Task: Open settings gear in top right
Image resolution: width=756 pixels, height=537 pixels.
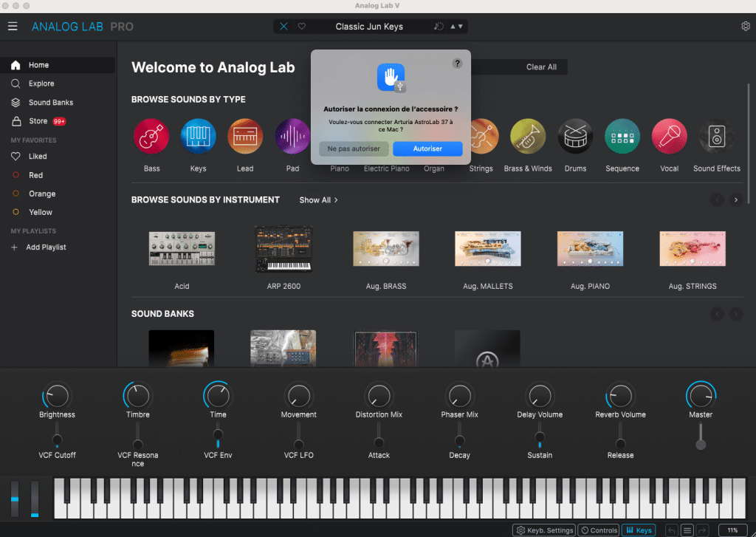Action: pos(745,27)
